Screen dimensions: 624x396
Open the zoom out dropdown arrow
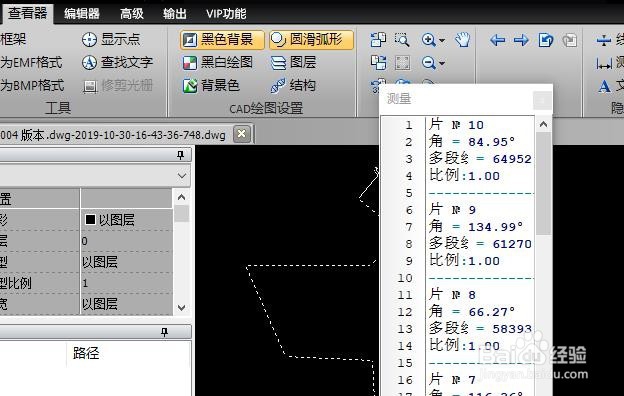pyautogui.click(x=441, y=63)
